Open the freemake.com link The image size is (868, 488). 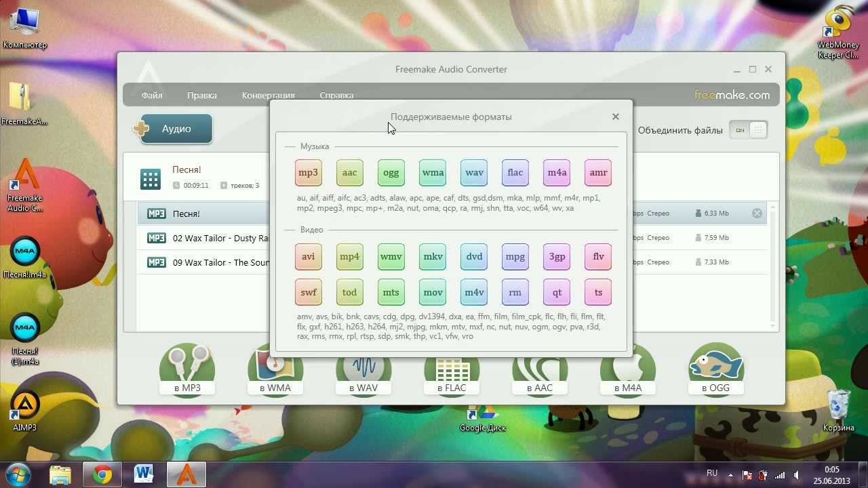(x=732, y=95)
